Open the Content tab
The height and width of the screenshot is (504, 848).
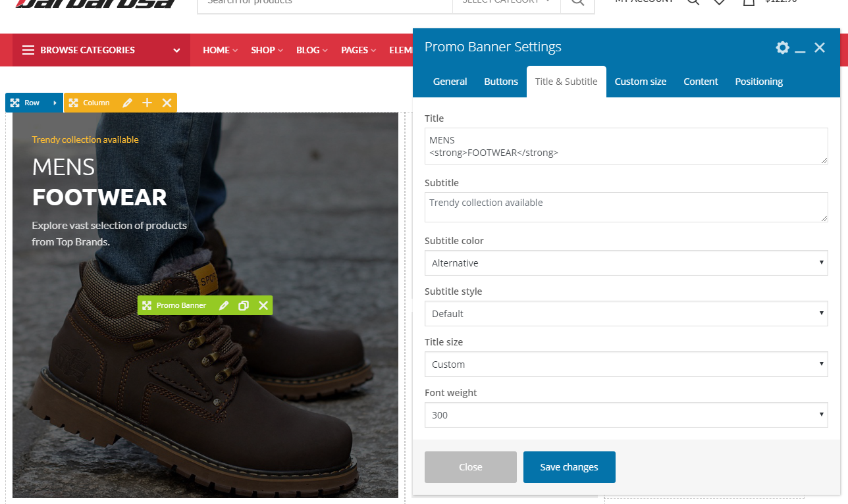click(701, 82)
